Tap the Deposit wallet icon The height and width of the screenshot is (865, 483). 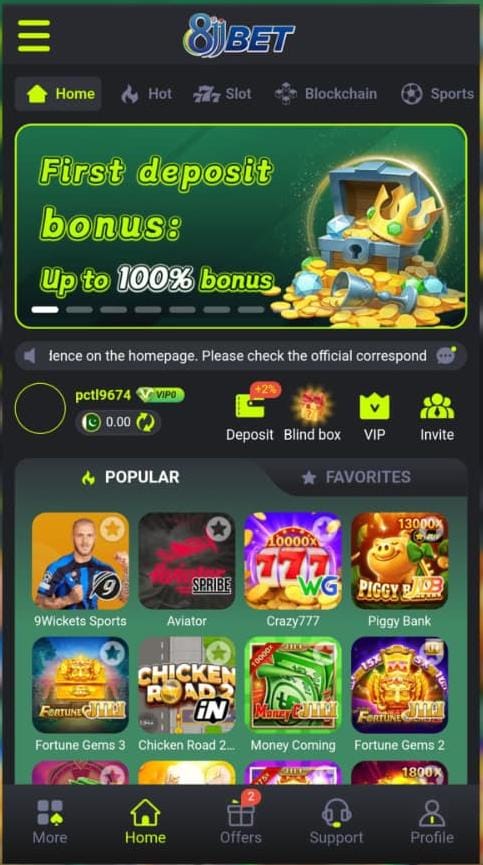point(250,405)
